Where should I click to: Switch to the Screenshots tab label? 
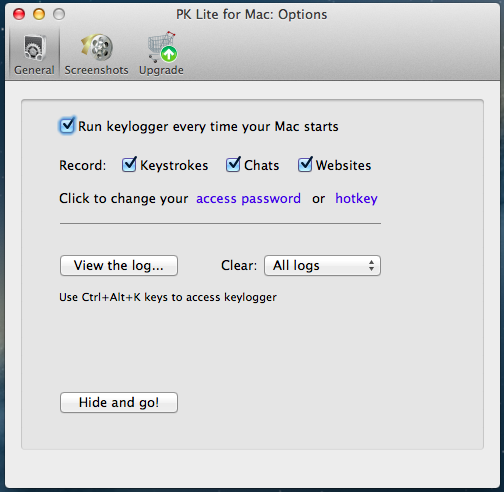[97, 70]
